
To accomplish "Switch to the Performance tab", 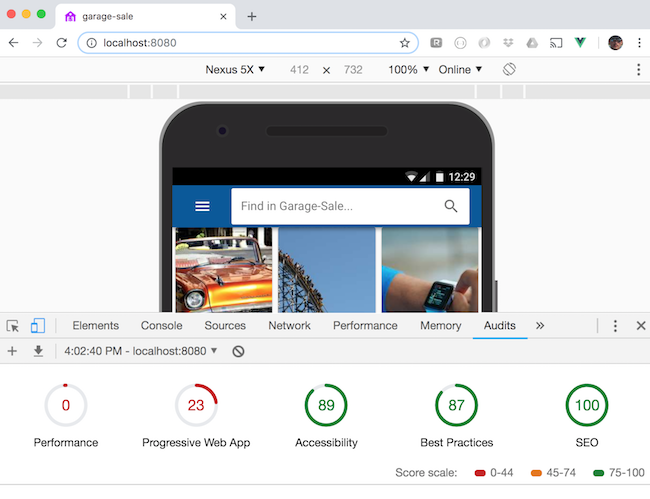I will pyautogui.click(x=365, y=326).
